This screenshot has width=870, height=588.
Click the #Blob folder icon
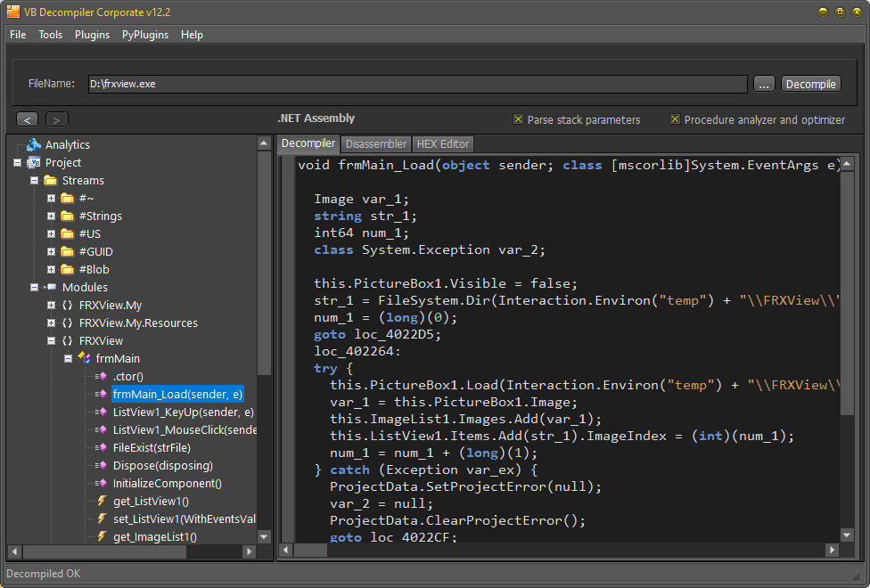68,269
